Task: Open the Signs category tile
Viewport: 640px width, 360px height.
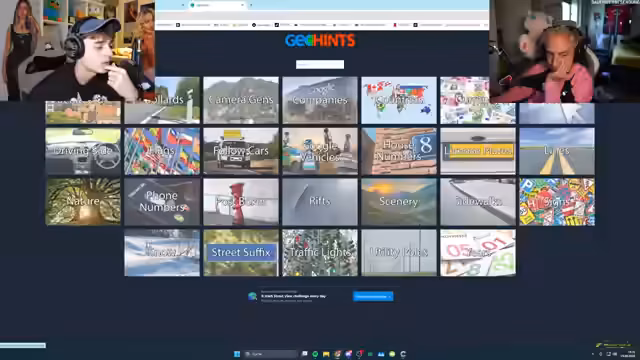Action: pyautogui.click(x=557, y=202)
